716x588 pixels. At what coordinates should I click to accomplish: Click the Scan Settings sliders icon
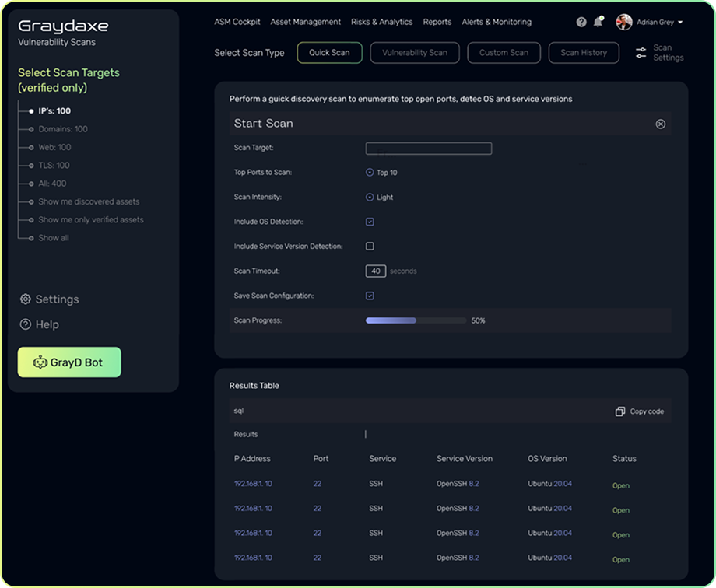[641, 53]
